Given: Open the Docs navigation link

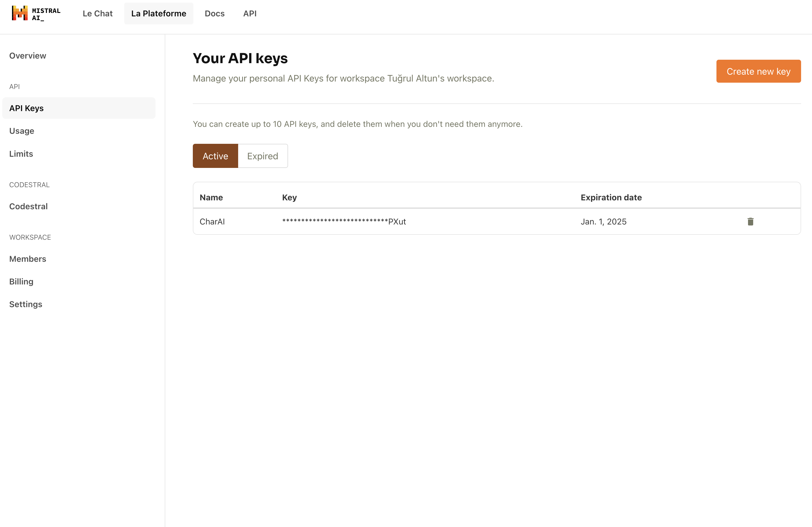Looking at the screenshot, I should 214,14.
